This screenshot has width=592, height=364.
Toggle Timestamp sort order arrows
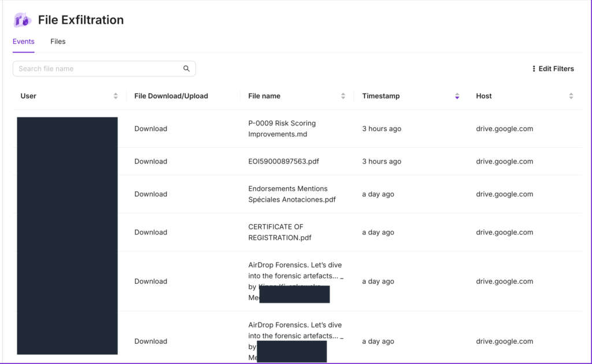(457, 96)
